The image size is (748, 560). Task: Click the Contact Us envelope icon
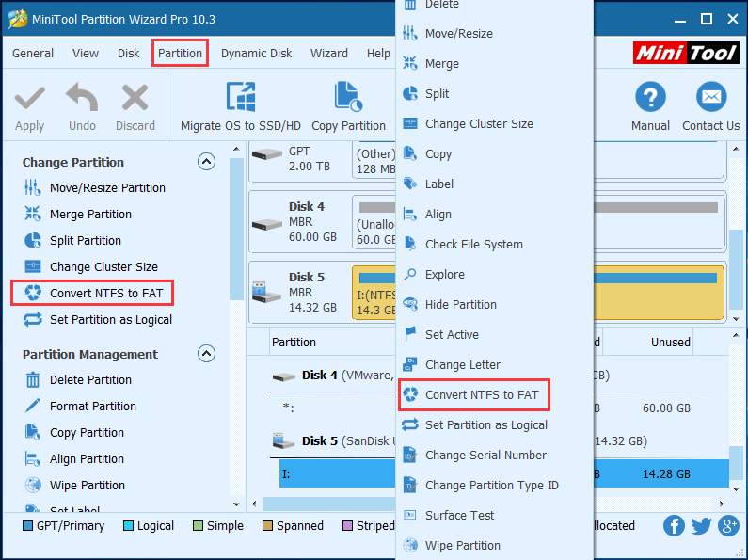point(710,97)
